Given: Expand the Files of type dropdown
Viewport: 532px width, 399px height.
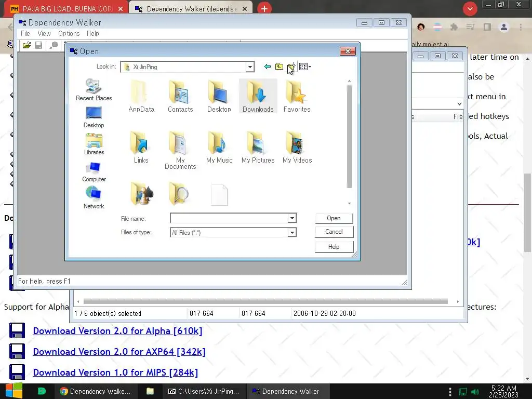Looking at the screenshot, I should tap(292, 232).
